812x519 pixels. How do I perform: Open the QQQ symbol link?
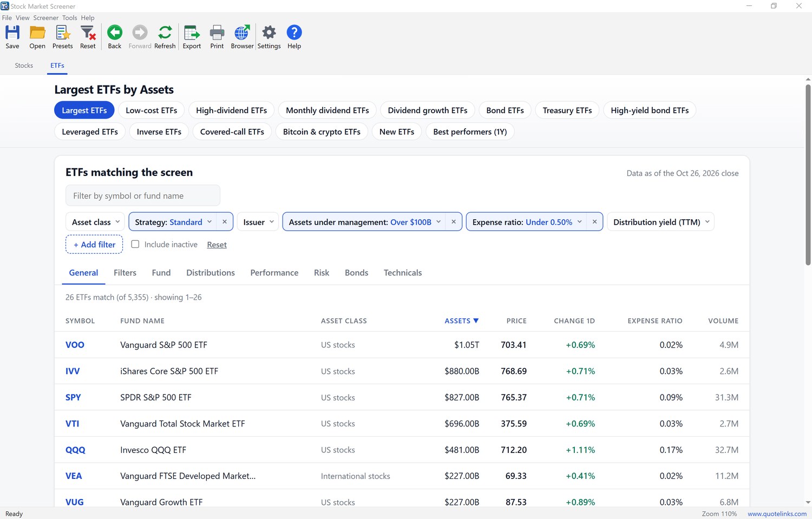coord(75,450)
